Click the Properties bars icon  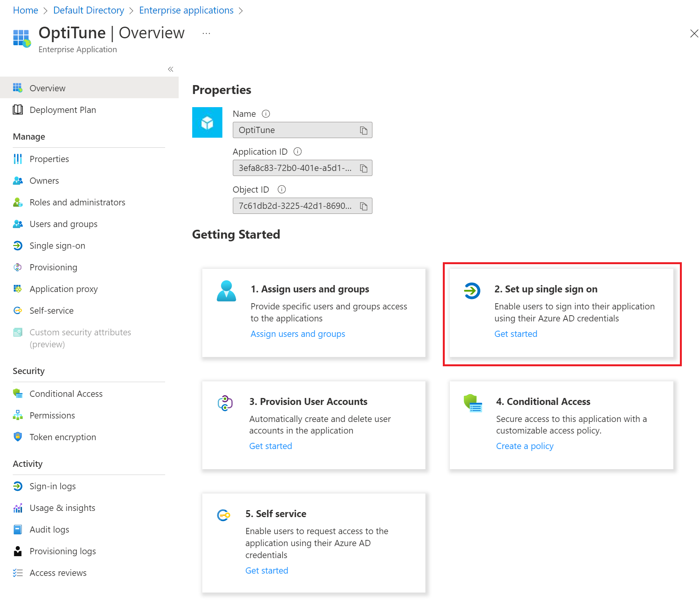click(18, 159)
